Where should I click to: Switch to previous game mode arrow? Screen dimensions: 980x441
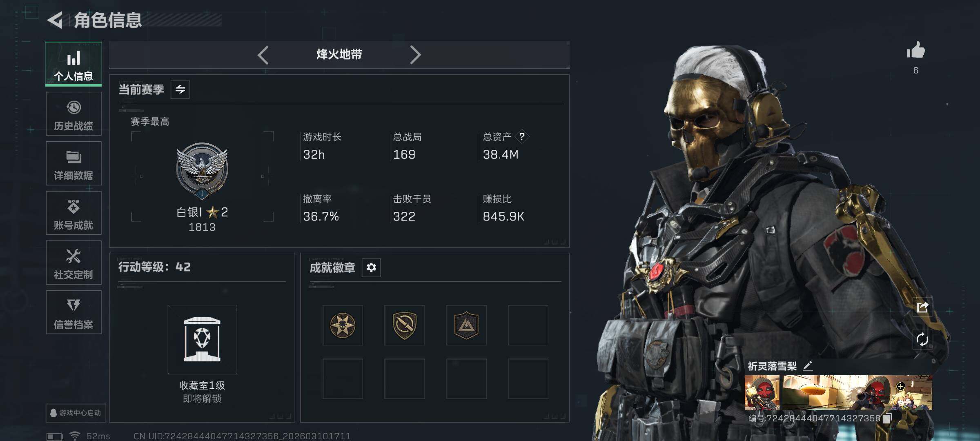(263, 55)
